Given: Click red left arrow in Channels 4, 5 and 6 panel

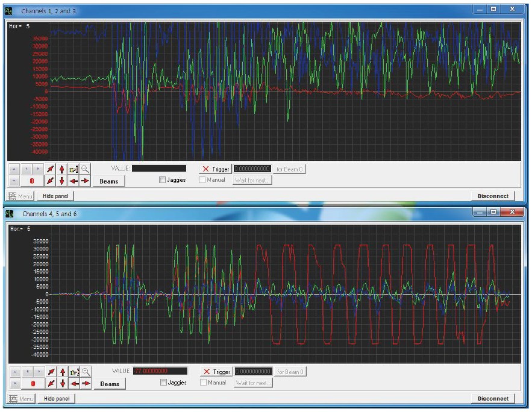Looking at the screenshot, I should pos(74,384).
